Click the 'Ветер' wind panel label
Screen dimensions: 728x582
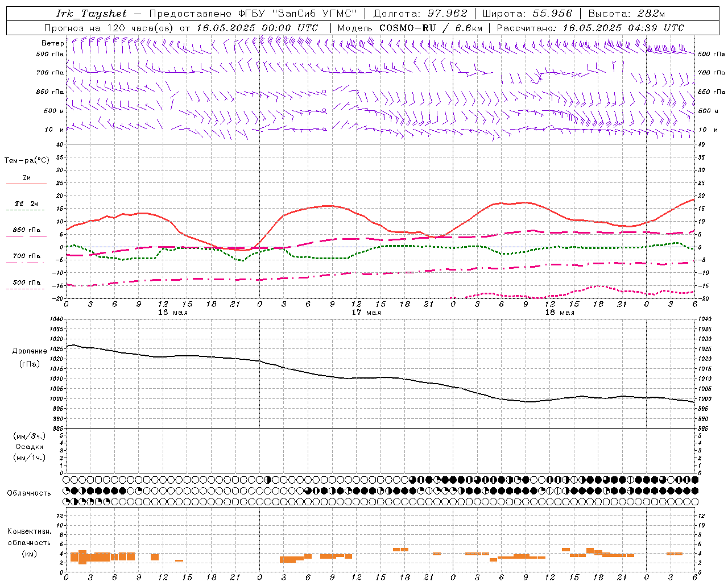(x=53, y=43)
